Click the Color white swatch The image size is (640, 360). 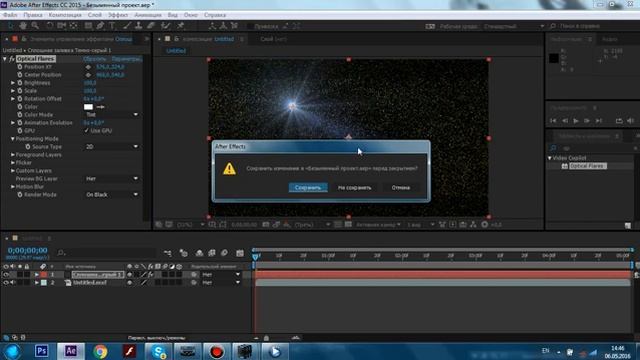pyautogui.click(x=88, y=107)
